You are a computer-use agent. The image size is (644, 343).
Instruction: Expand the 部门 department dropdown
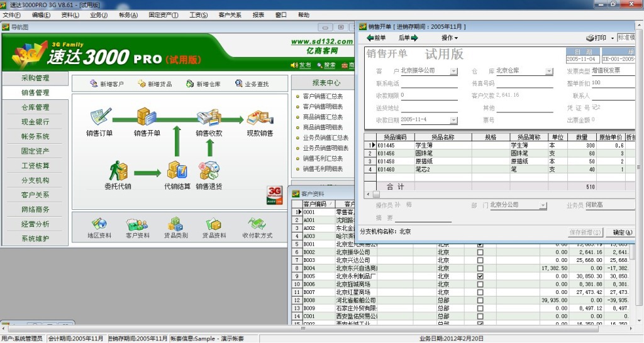tap(543, 205)
